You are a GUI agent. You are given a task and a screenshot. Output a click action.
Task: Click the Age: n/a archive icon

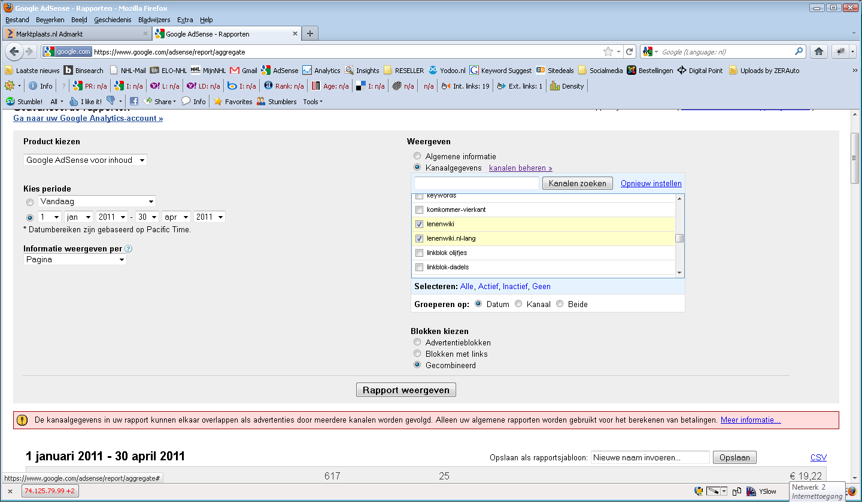pos(330,86)
